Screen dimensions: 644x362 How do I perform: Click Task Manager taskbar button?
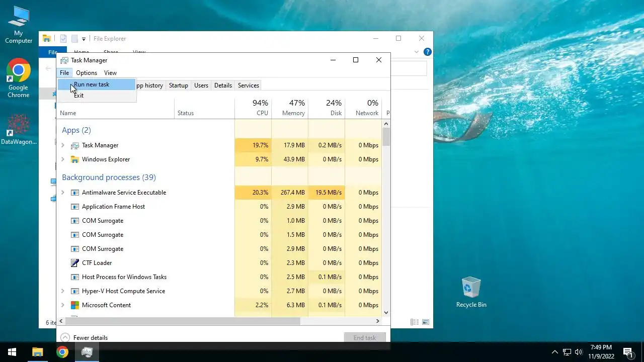coord(87,352)
